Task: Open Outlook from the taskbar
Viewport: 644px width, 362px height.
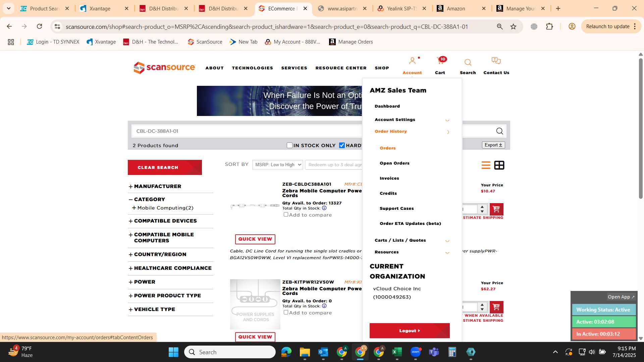Action: click(x=323, y=352)
